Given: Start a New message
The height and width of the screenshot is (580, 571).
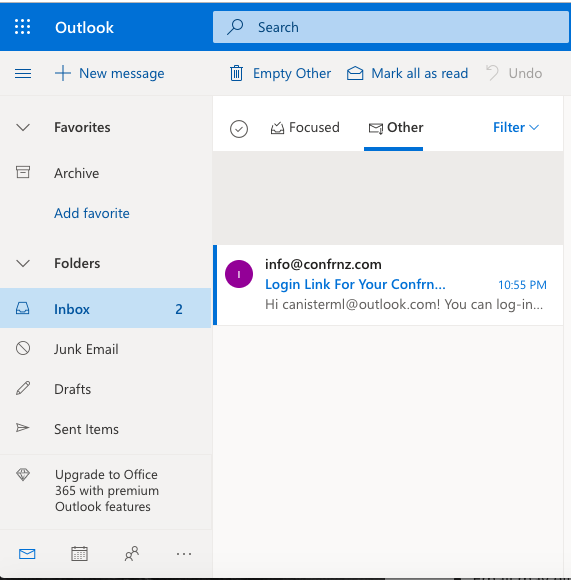Looking at the screenshot, I should point(110,73).
